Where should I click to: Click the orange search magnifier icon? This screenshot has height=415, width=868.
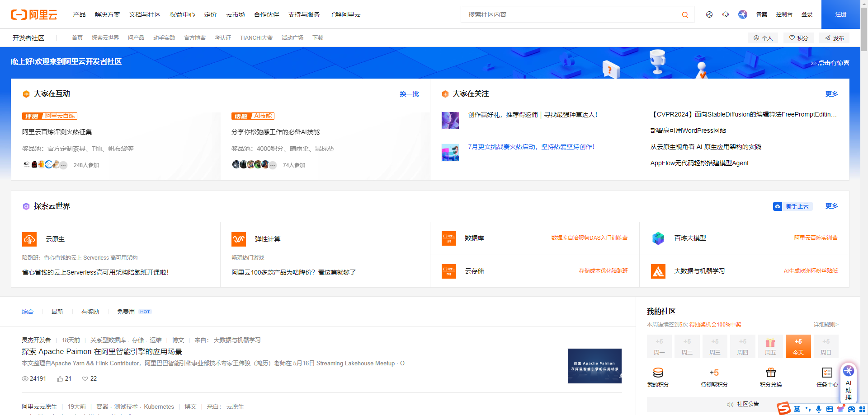(685, 15)
